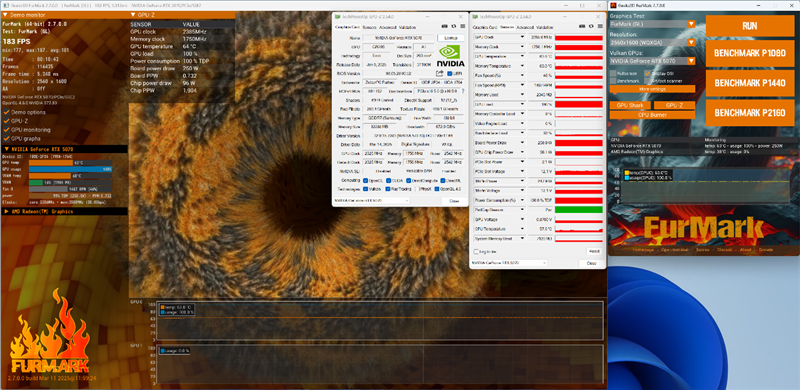800x390 pixels.
Task: Uncheck the GPU graphs checkbox
Action: pyautogui.click(x=7, y=138)
